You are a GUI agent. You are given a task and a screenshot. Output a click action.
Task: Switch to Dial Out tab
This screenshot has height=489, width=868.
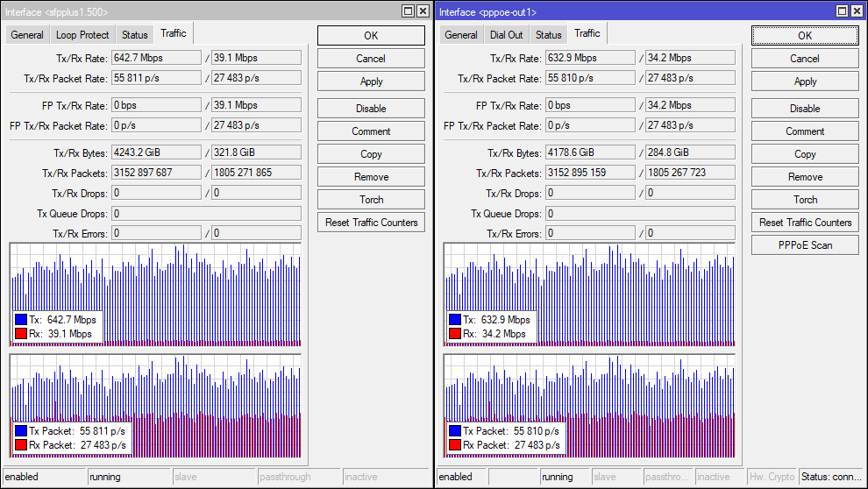tap(506, 35)
